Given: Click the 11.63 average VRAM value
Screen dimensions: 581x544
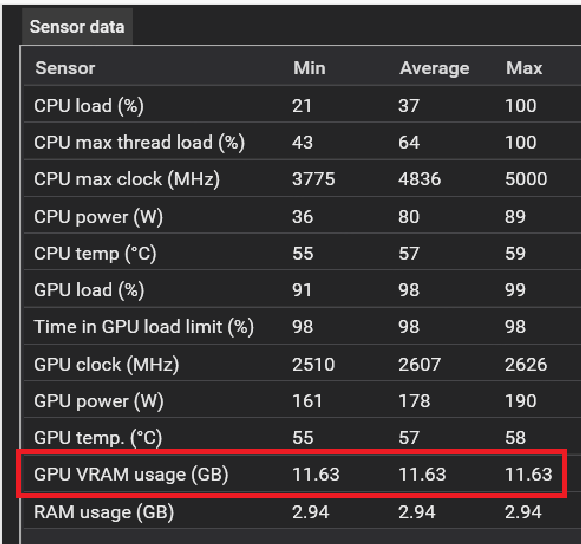Looking at the screenshot, I should [x=422, y=474].
